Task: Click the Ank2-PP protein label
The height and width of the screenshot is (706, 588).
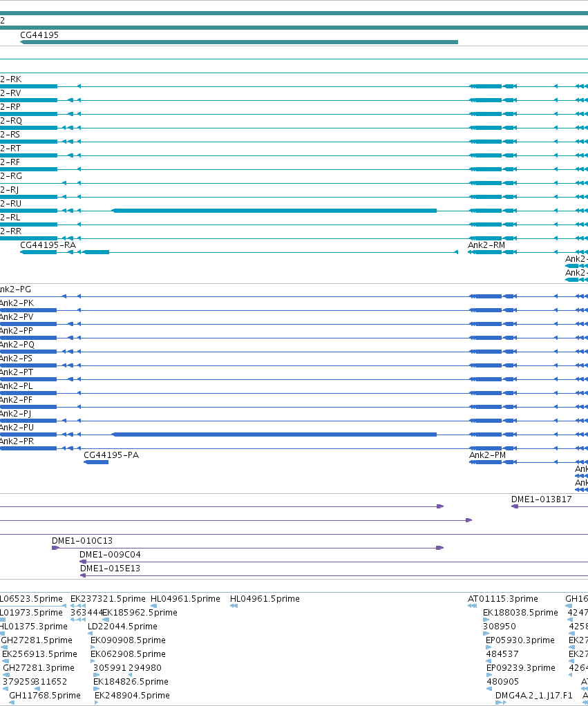Action: [17, 331]
